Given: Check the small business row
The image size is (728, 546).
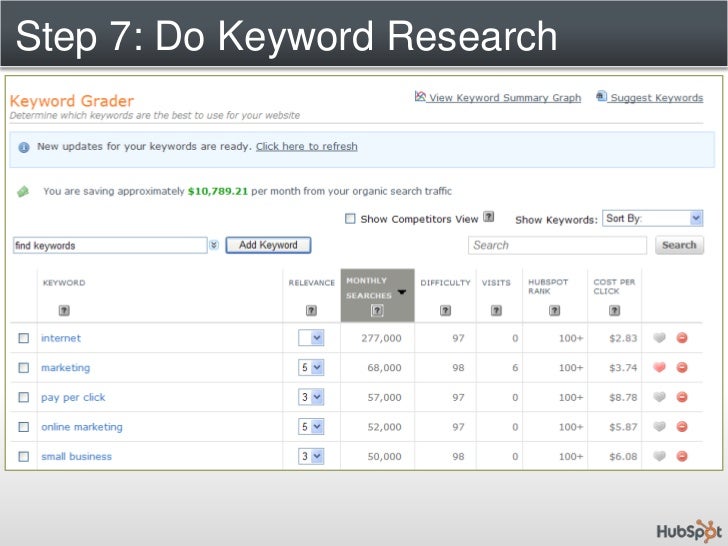Looking at the screenshot, I should pos(24,457).
